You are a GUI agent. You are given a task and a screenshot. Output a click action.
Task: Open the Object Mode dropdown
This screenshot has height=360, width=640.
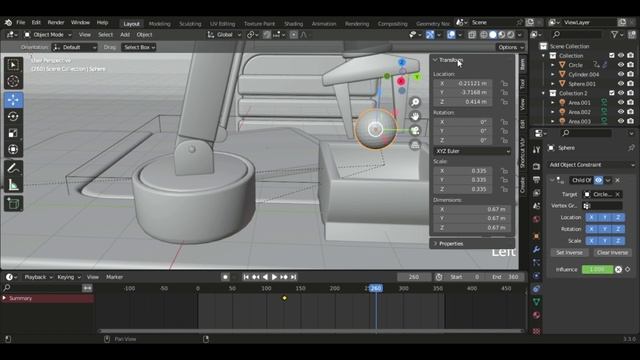point(48,35)
